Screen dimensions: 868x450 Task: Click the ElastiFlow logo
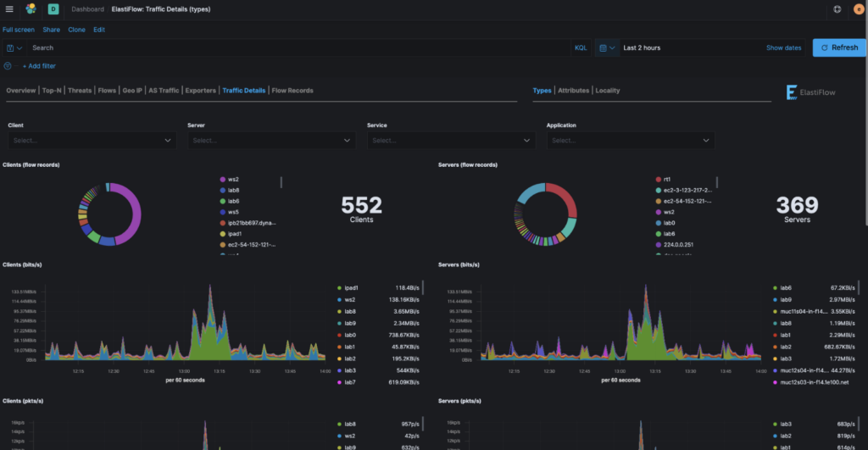tap(811, 92)
